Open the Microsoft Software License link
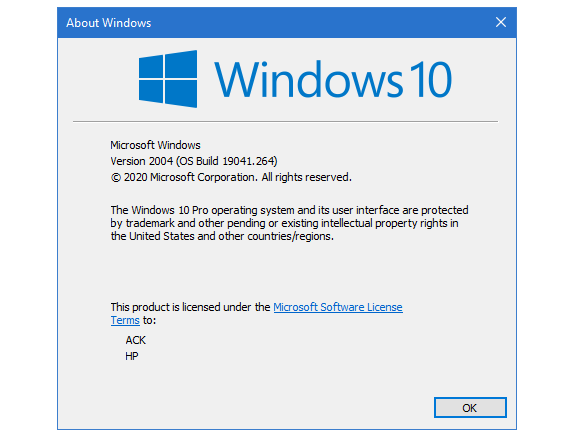The width and height of the screenshot is (580, 438). pyautogui.click(x=338, y=307)
